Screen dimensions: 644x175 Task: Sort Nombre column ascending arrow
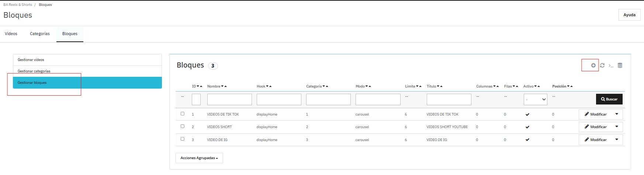coord(226,86)
